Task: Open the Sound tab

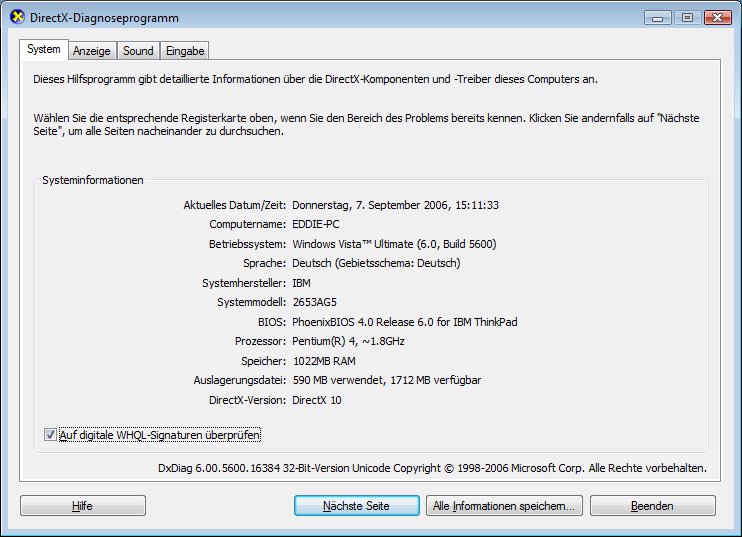Action: point(138,51)
